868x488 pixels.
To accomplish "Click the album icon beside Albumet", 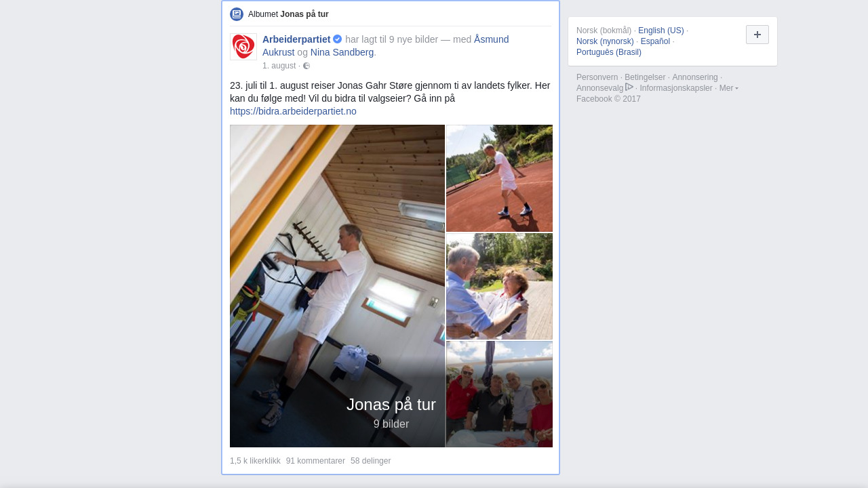I will 237,14.
